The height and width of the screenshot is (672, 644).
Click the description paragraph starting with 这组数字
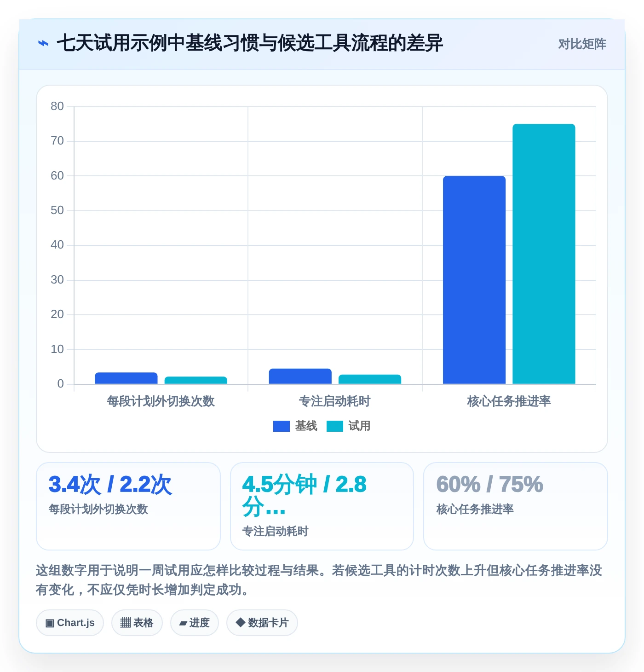pos(319,580)
